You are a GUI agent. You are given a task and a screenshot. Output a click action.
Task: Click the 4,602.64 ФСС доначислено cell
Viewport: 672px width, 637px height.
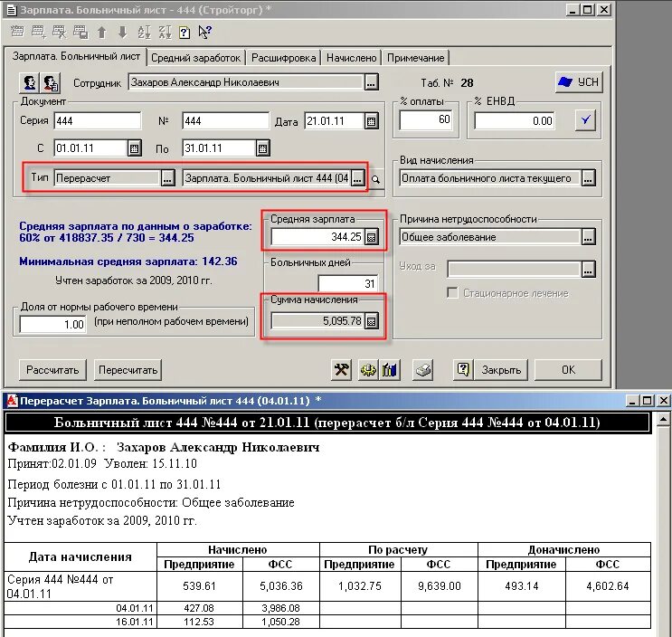click(608, 586)
